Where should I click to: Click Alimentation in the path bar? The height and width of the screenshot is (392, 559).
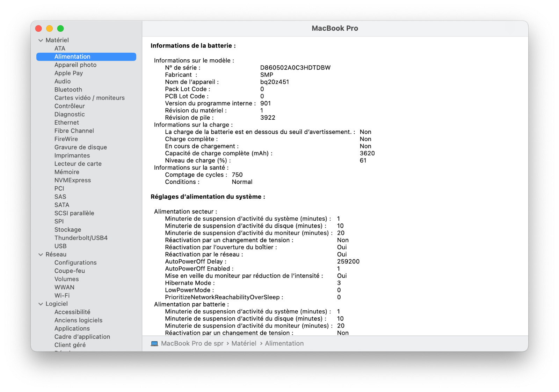point(284,343)
